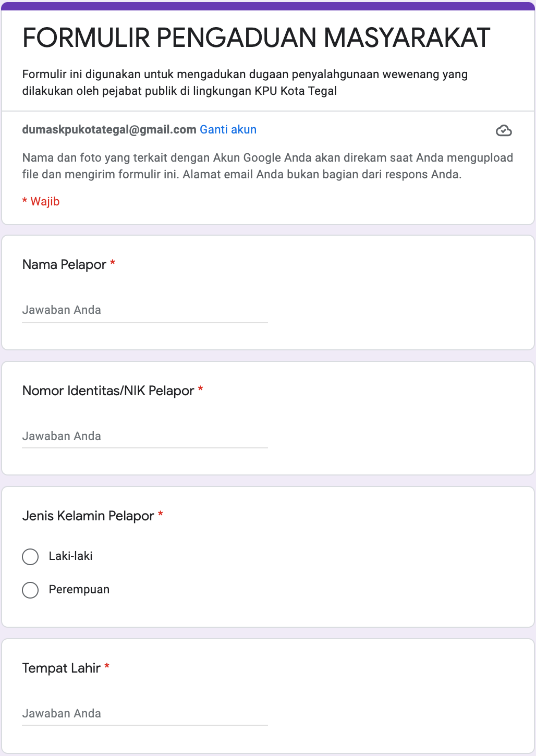Click the Perempuan option label text

click(79, 590)
